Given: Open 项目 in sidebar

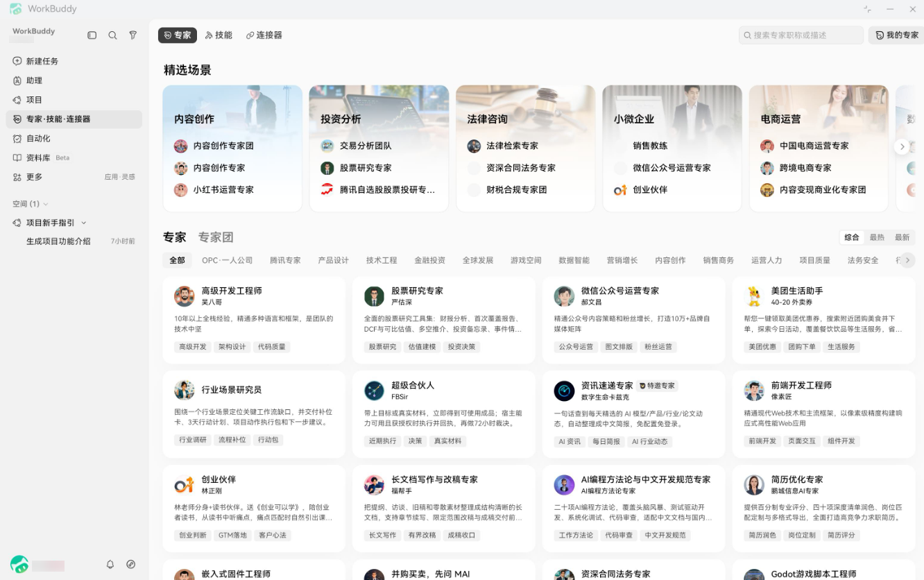Looking at the screenshot, I should 74,100.
